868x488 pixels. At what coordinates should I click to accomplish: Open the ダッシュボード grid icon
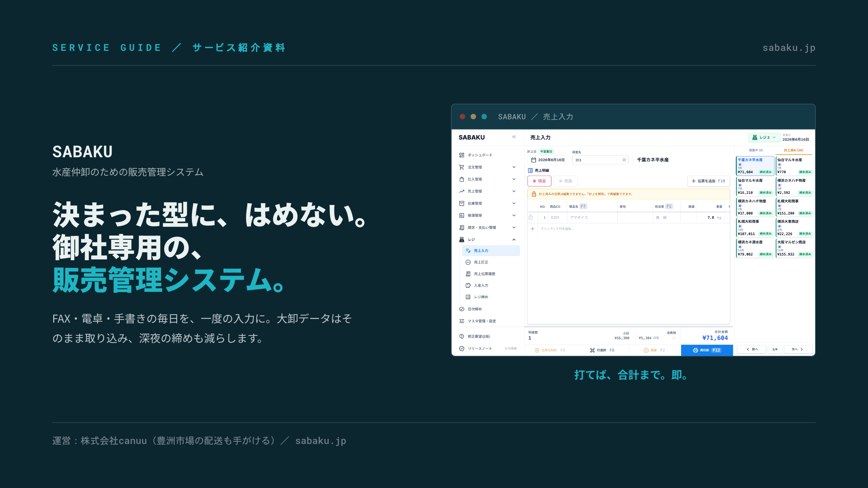click(x=461, y=155)
